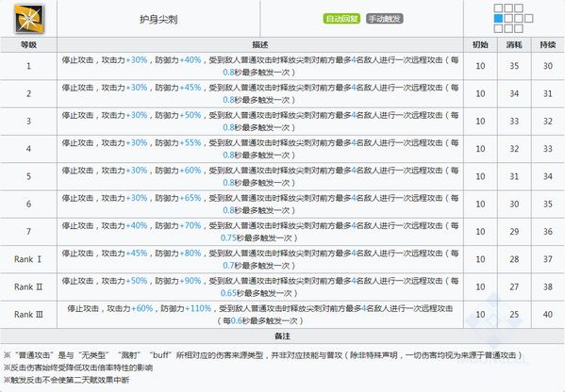Screen dimensions: 565x392
Task: Click description with 防御力+45%
Action: coord(259,93)
